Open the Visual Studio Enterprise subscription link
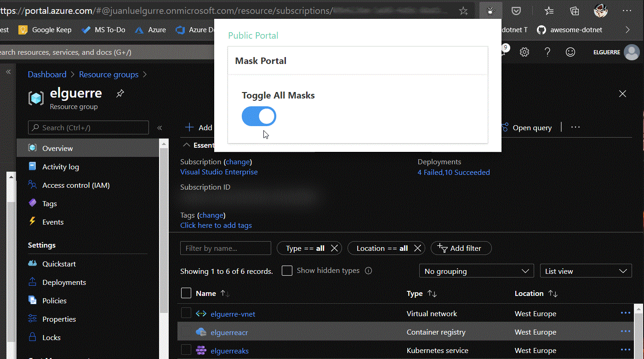Image resolution: width=644 pixels, height=359 pixels. pyautogui.click(x=219, y=172)
